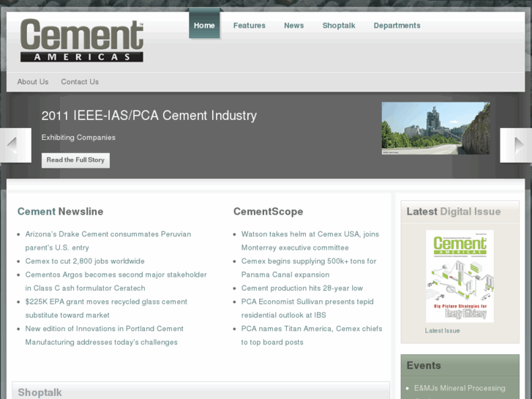Open E&MJs Mineral Processing event

460,388
